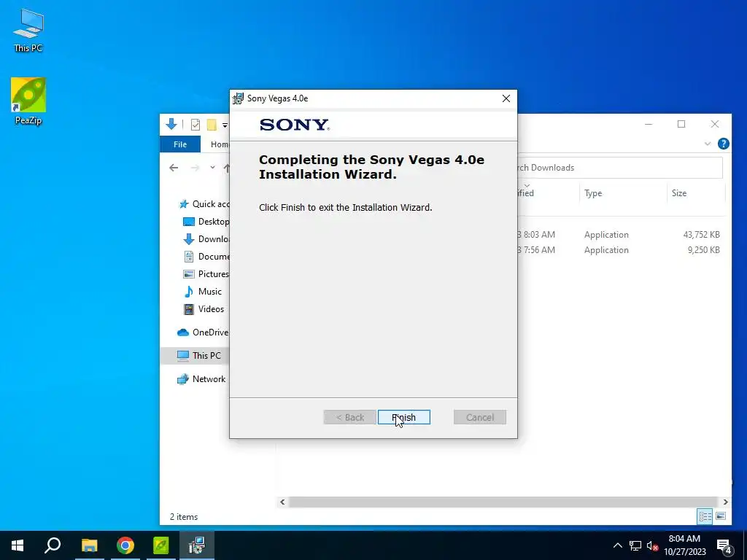The image size is (747, 560).
Task: Switch to Details view icon in status bar
Action: pyautogui.click(x=705, y=516)
